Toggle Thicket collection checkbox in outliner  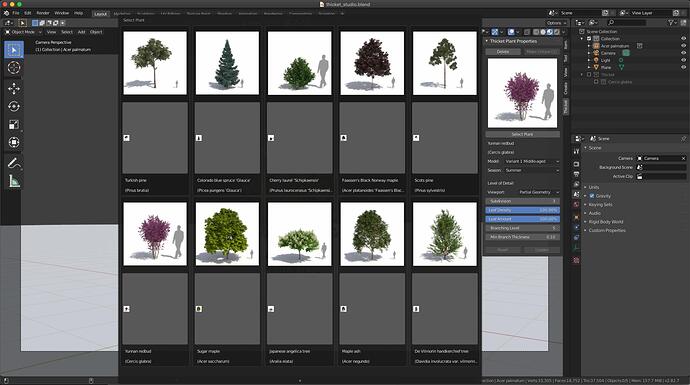[589, 75]
